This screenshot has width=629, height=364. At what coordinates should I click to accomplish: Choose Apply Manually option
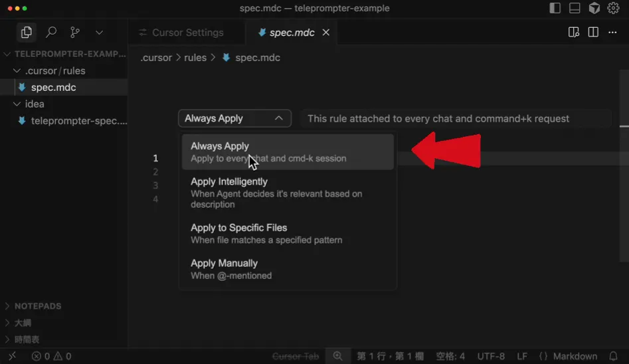(x=288, y=269)
